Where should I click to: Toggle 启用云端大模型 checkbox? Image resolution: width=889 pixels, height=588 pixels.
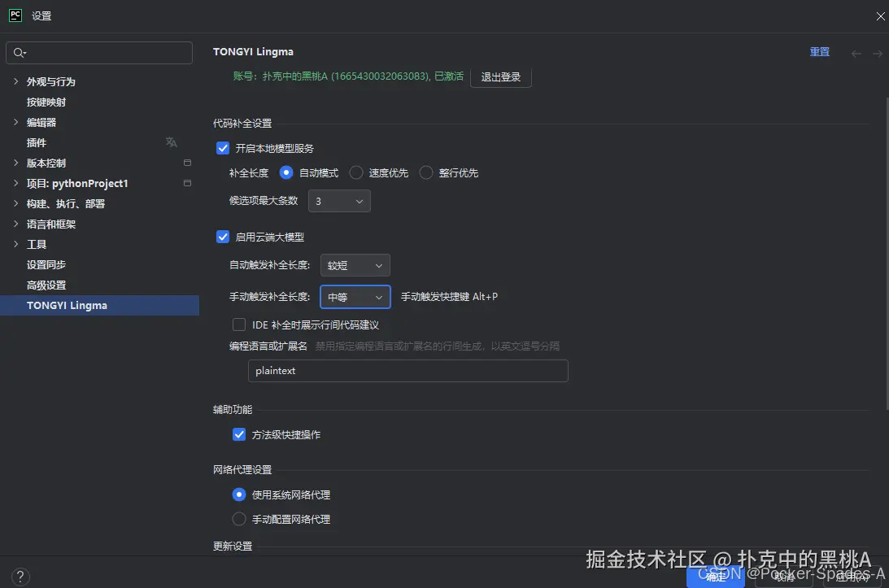coord(223,237)
